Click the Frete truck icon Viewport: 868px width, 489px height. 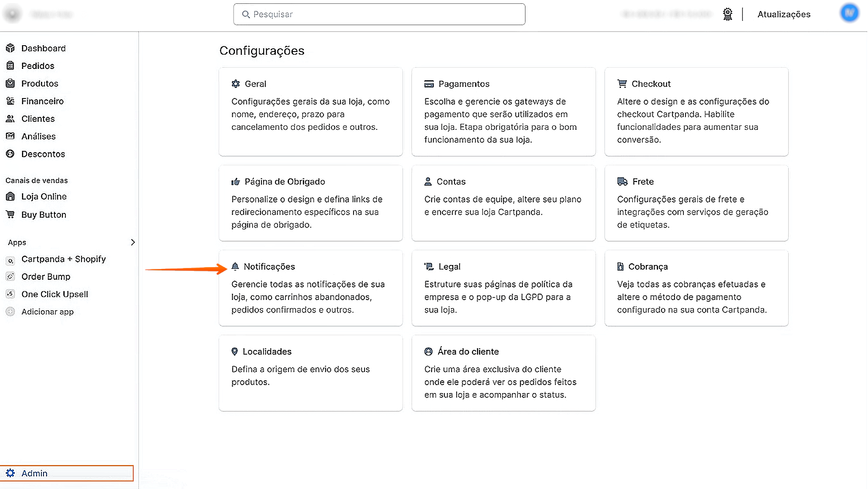point(622,182)
